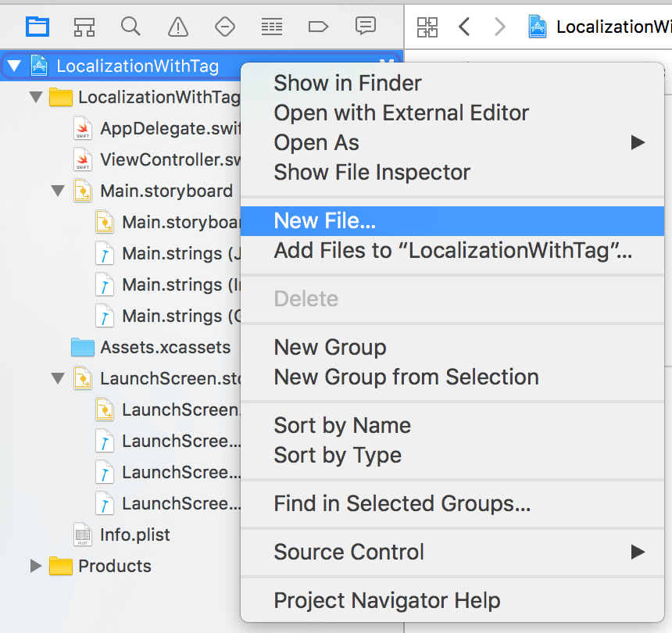The height and width of the screenshot is (633, 672).
Task: Collapse the LaunchScreen storyboard group
Action: [x=58, y=378]
